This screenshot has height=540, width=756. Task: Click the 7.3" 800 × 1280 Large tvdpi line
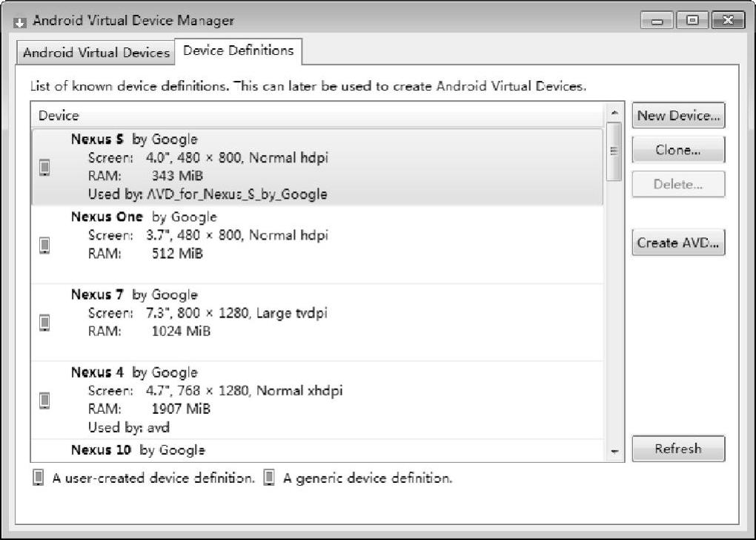coord(236,313)
